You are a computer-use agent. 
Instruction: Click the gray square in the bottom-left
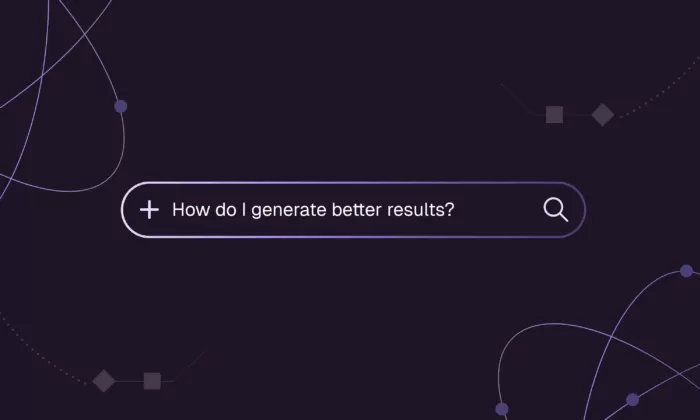coord(152,380)
